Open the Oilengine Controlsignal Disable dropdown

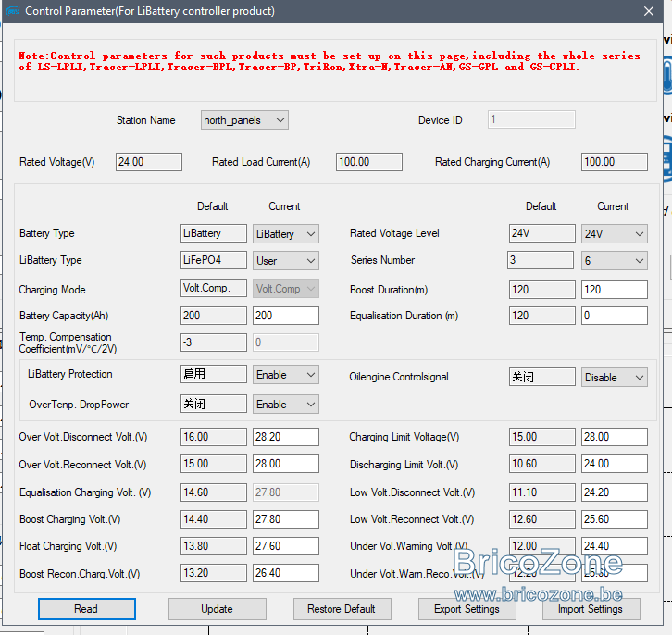click(614, 377)
